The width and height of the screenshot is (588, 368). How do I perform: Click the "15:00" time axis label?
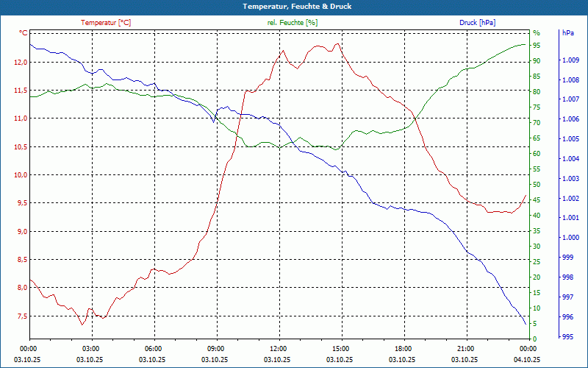[342, 349]
